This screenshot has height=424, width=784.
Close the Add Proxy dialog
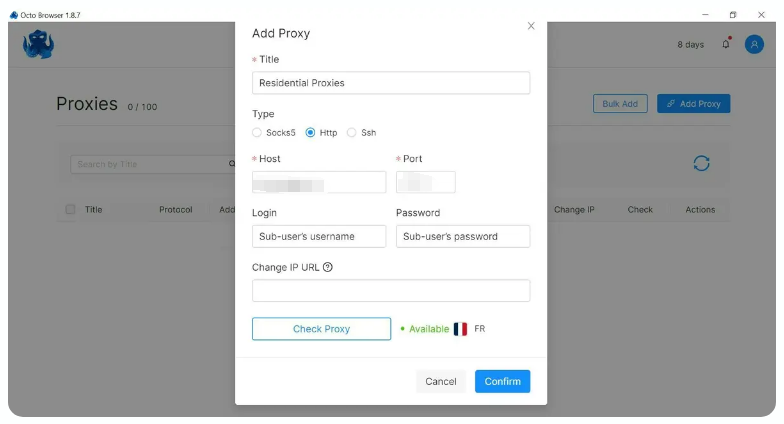click(531, 26)
